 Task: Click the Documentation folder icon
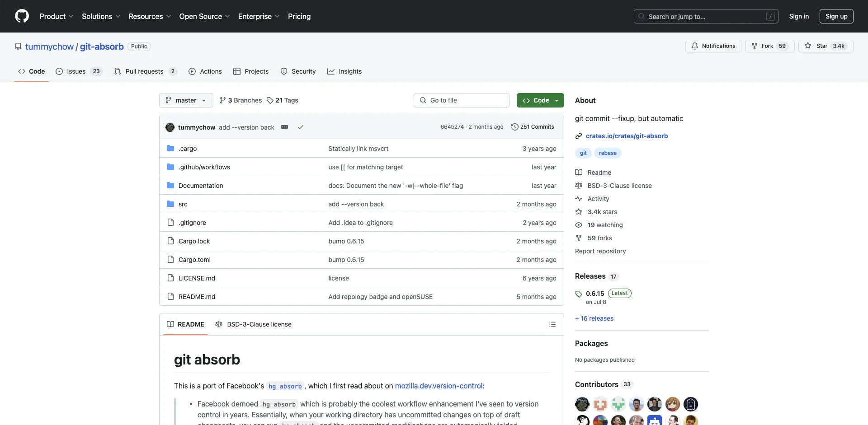[x=170, y=185]
